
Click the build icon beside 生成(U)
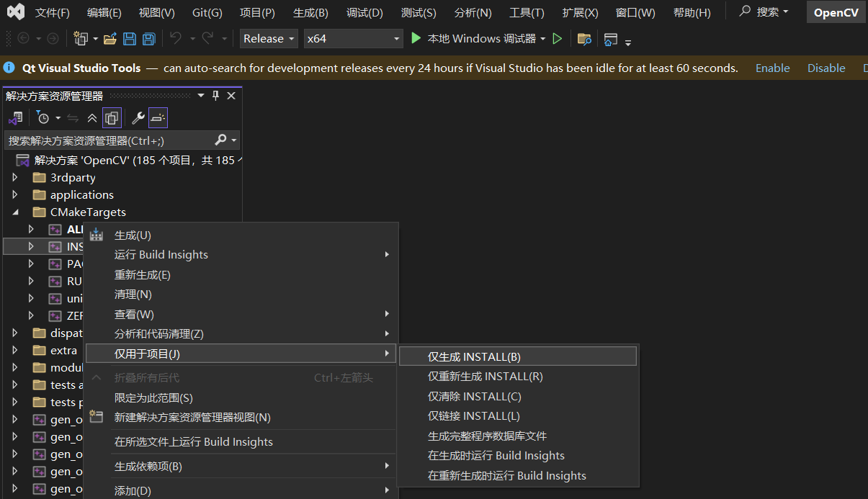(x=97, y=235)
